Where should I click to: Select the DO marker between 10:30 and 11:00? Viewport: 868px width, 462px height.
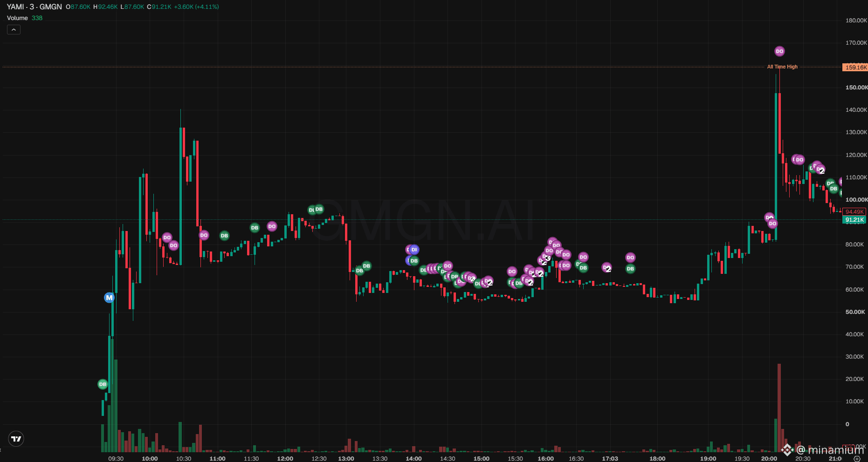coord(204,235)
